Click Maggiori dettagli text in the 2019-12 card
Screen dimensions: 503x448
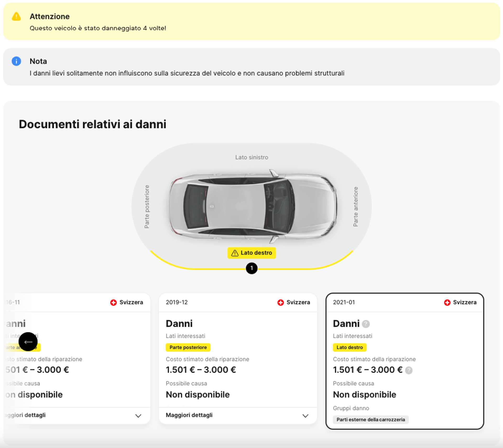tap(189, 415)
